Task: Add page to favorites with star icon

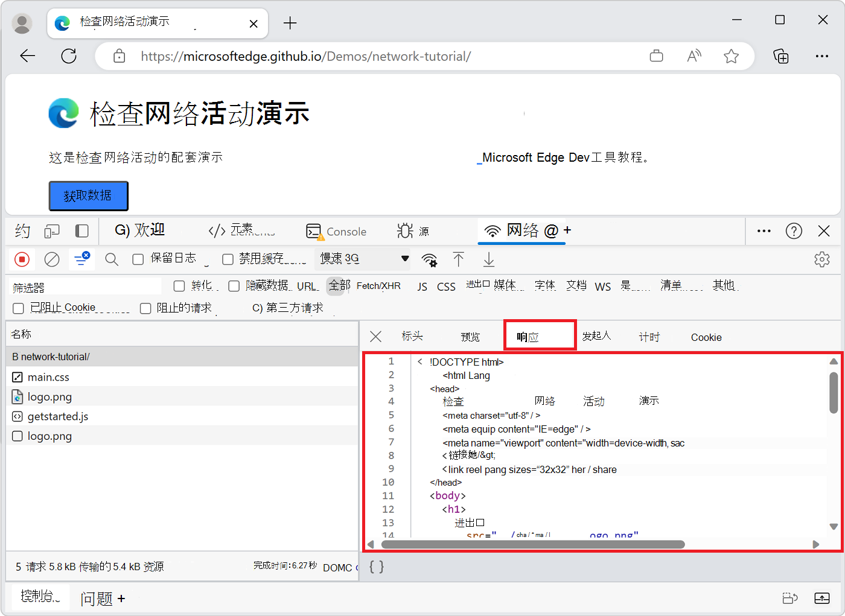Action: [x=731, y=56]
